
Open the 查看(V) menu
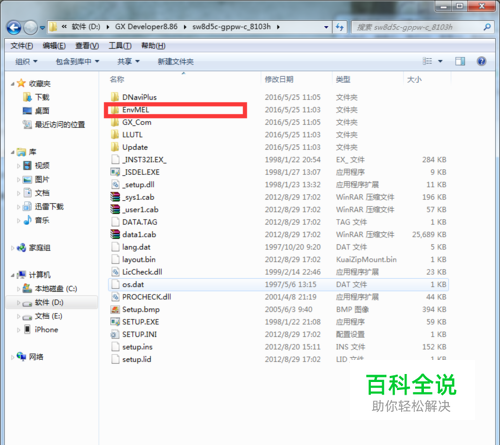click(87, 46)
